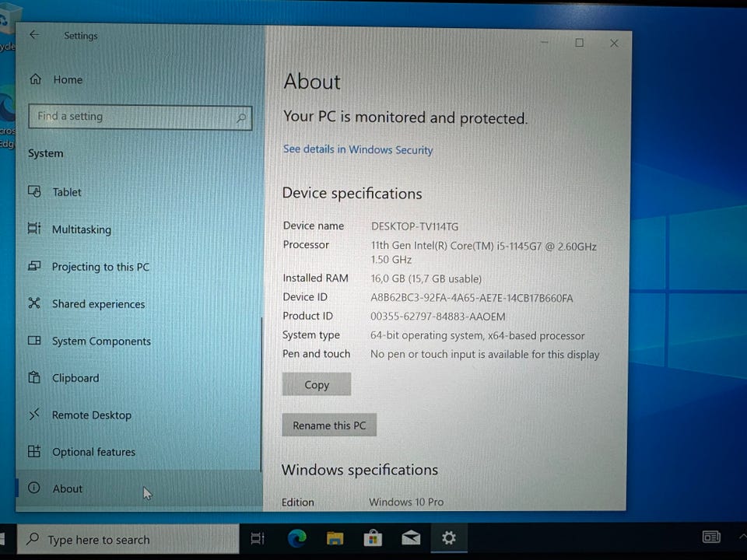Click the Projecting to this PC icon
Image resolution: width=747 pixels, height=560 pixels.
click(34, 266)
